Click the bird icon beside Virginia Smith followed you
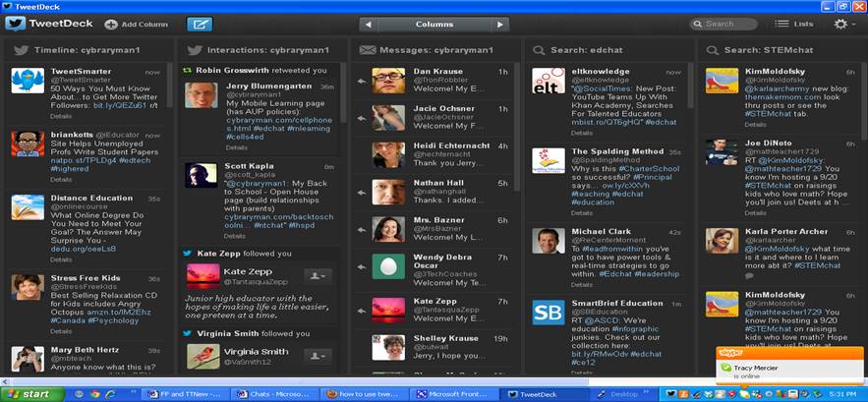 187,333
